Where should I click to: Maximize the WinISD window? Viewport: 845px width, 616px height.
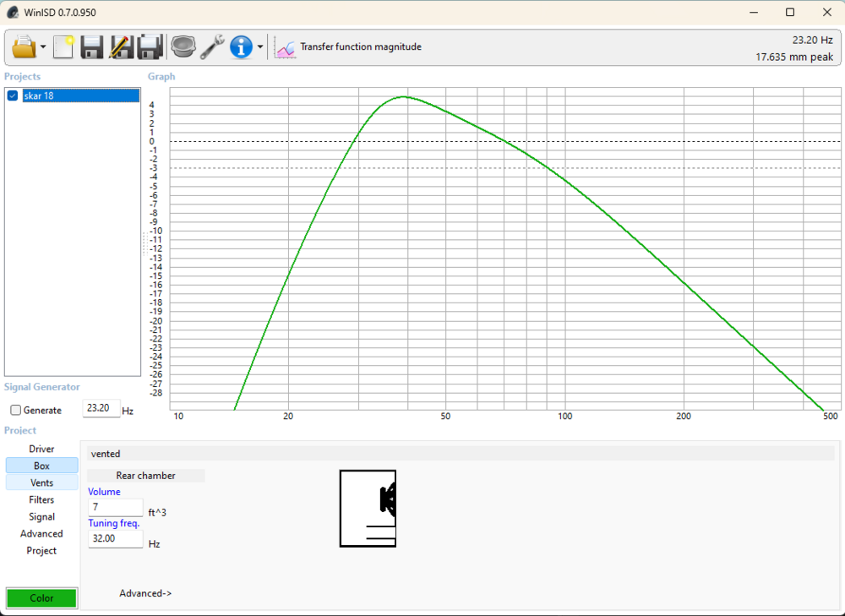pos(790,13)
